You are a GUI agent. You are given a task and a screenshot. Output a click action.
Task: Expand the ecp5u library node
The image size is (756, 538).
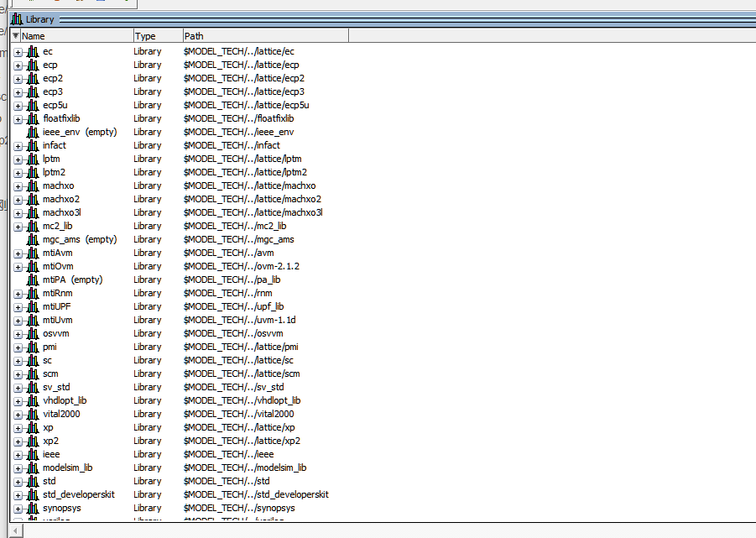[18, 106]
